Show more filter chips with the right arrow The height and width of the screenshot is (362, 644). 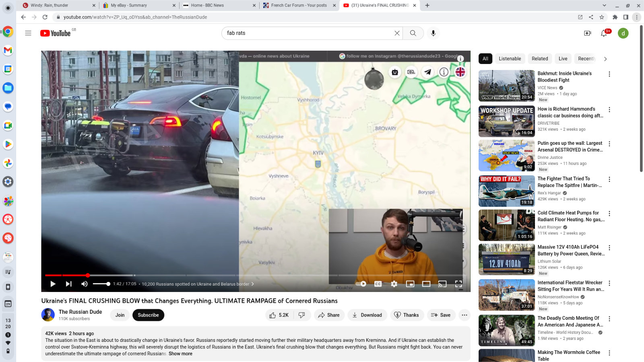tap(605, 59)
